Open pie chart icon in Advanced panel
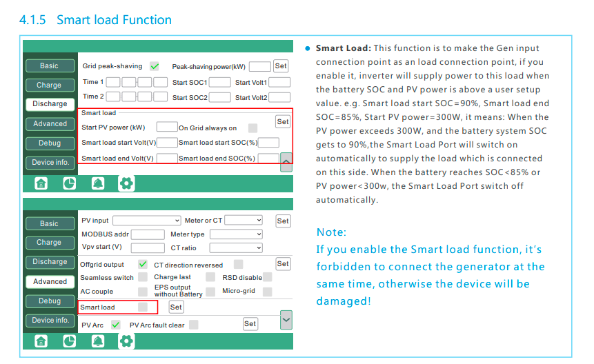Image resolution: width=594 pixels, height=364 pixels. (70, 341)
